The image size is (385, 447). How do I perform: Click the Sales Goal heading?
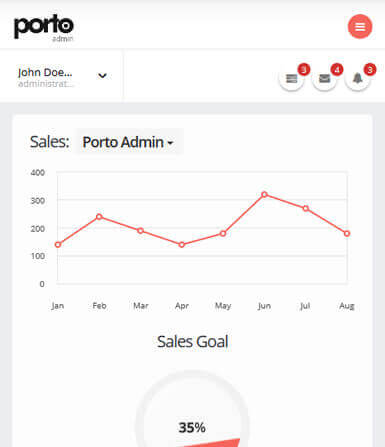[193, 342]
